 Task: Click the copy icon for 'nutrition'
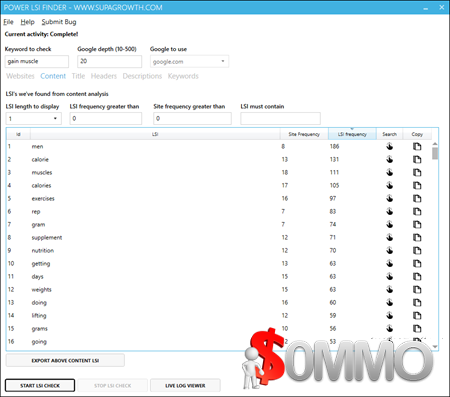coord(417,250)
